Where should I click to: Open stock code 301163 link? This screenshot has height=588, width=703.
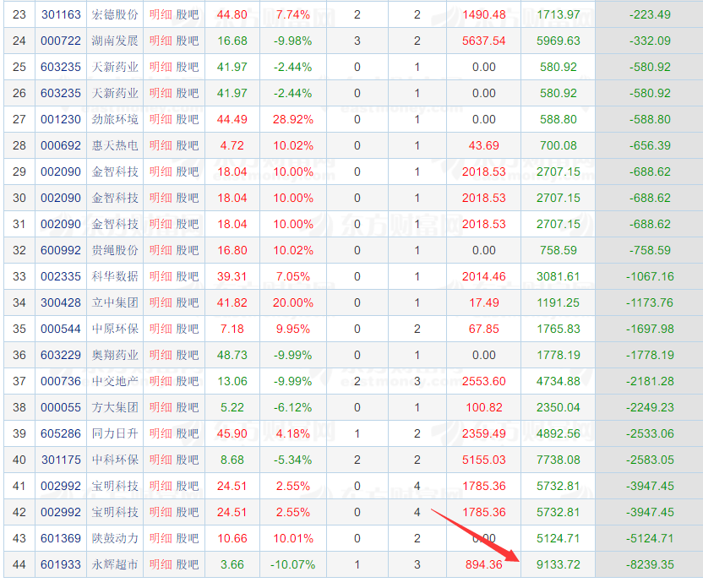click(61, 14)
